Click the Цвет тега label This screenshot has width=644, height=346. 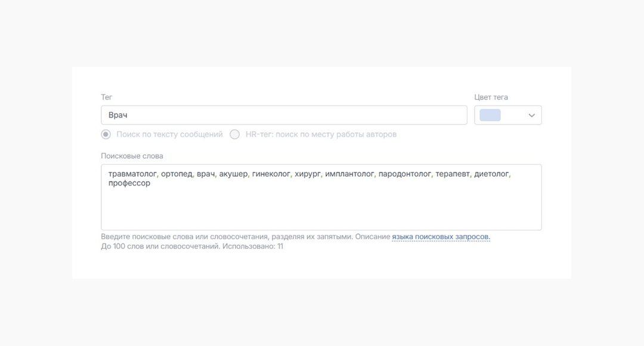tap(491, 97)
